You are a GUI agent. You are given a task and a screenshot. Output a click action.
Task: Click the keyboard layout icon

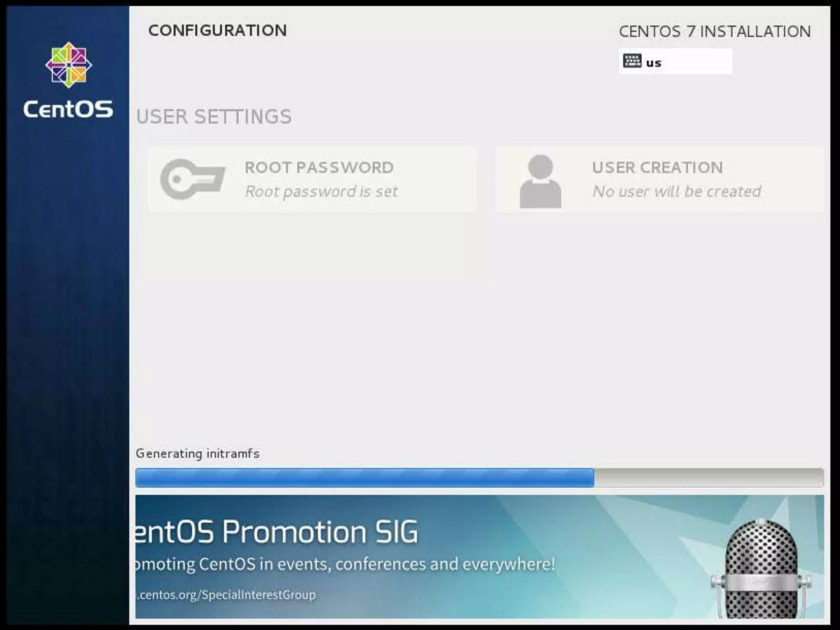pos(632,61)
